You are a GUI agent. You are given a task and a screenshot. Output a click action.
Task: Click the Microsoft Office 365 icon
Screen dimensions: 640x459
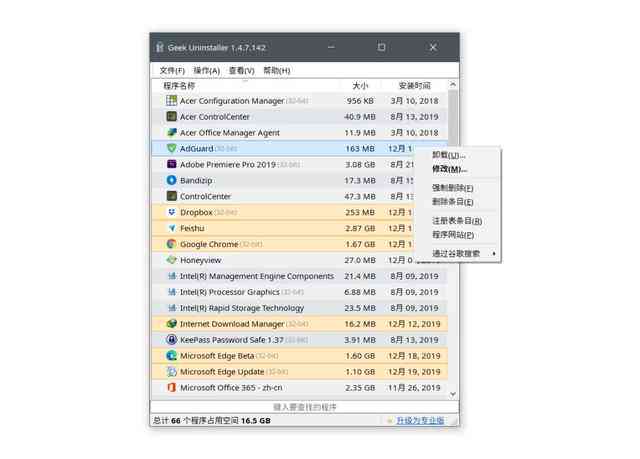point(171,387)
